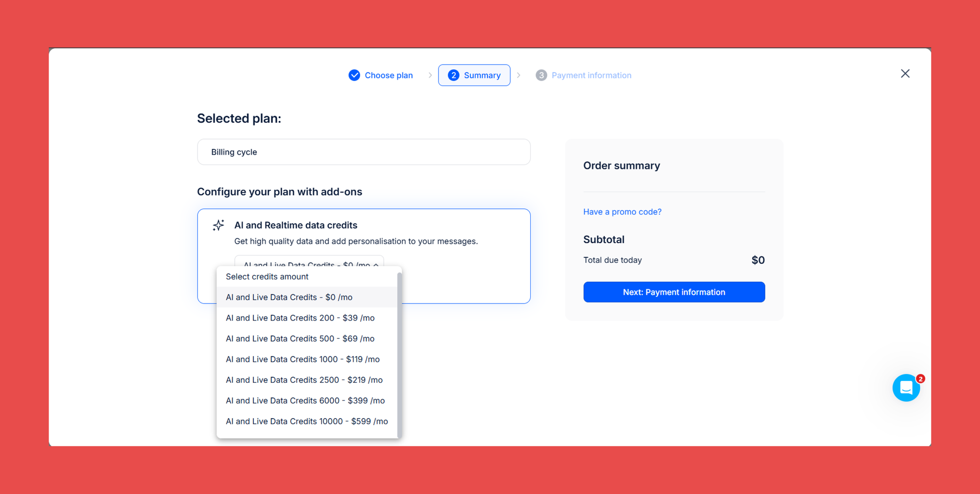
Task: Click the circled 3 icon on Payment information step
Action: click(541, 75)
